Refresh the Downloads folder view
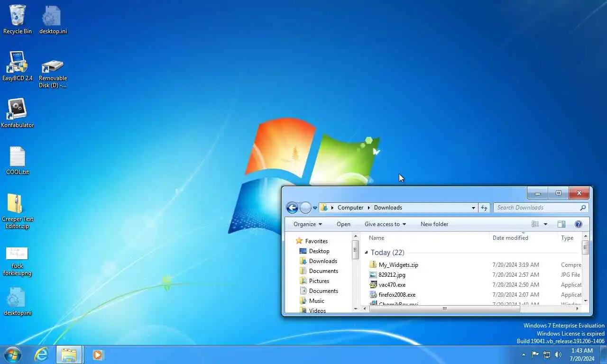The width and height of the screenshot is (607, 364). point(484,208)
